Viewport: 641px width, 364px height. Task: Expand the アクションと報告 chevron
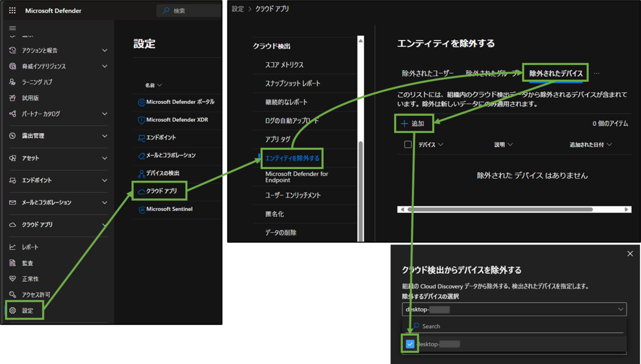coord(105,51)
